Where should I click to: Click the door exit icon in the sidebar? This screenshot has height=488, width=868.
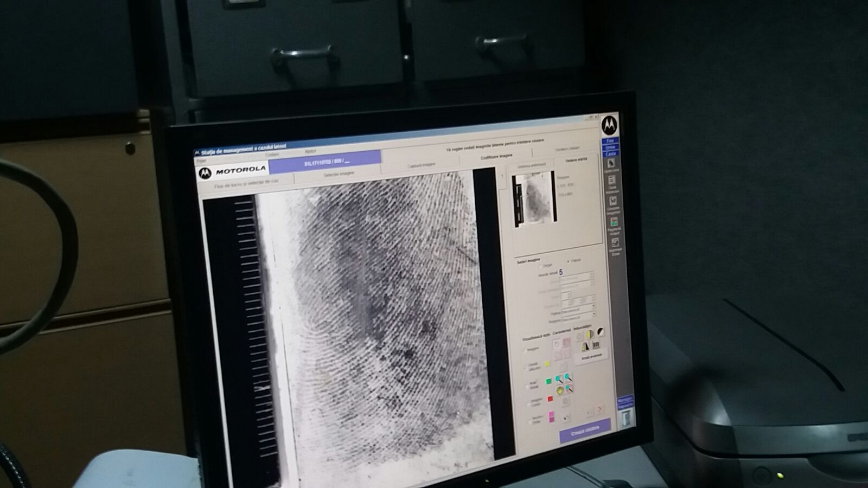(x=626, y=419)
